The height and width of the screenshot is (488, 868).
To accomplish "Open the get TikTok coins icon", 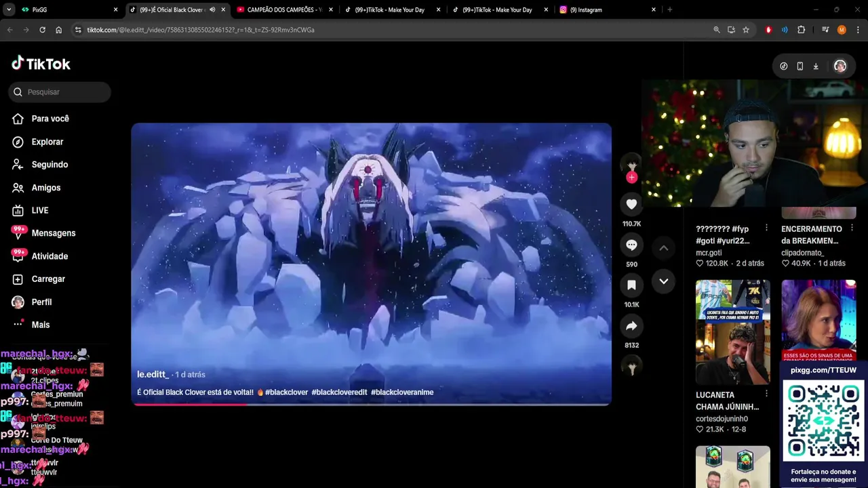I will pyautogui.click(x=784, y=66).
